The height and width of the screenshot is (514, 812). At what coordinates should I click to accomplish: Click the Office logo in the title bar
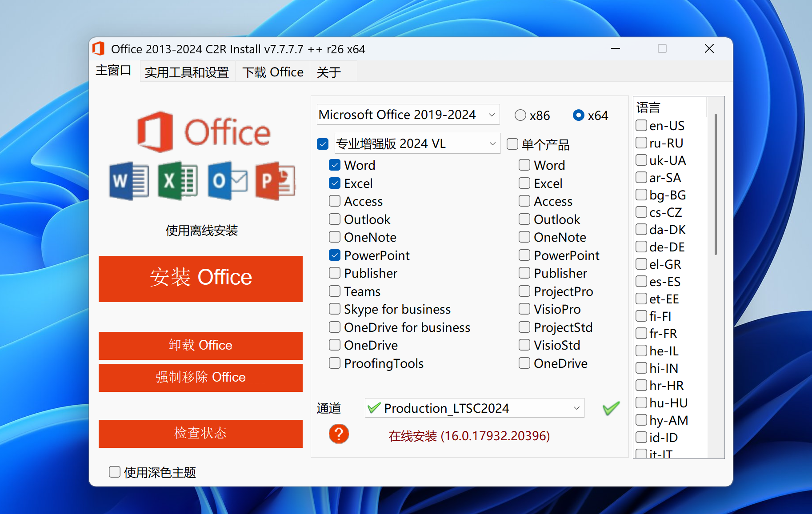[99, 49]
